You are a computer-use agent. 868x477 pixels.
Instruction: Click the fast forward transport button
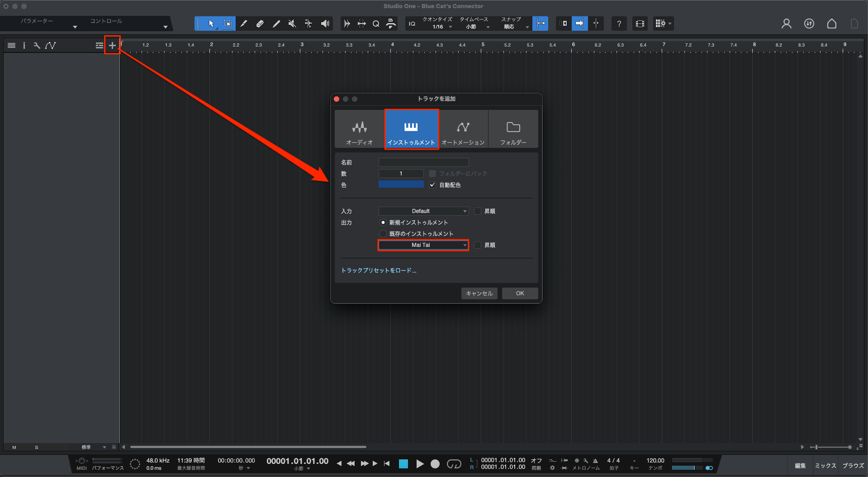pos(364,463)
